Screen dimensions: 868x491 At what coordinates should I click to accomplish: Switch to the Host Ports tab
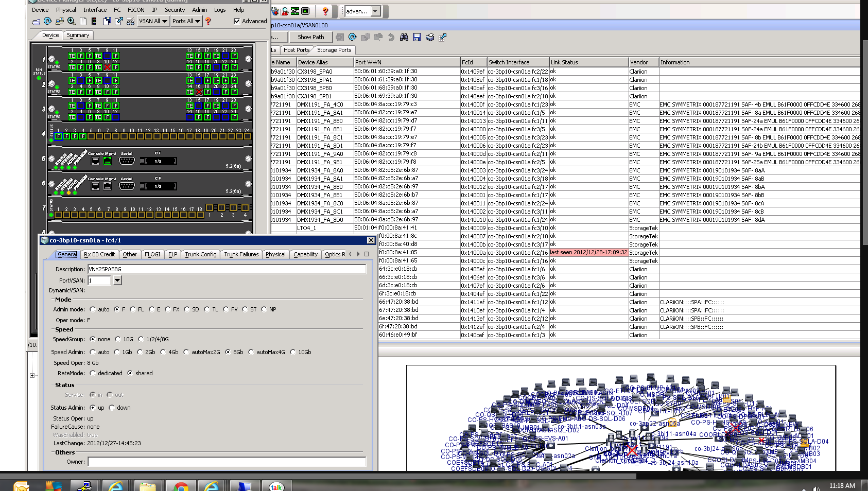(297, 50)
